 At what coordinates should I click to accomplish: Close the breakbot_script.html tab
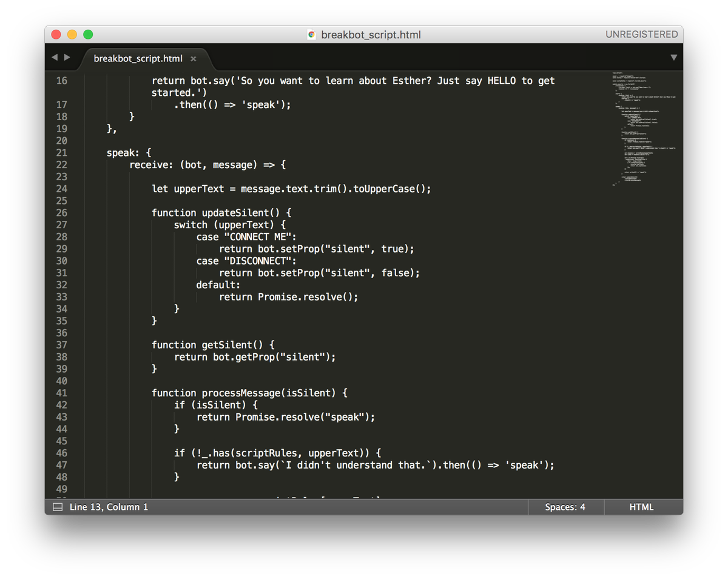click(194, 59)
